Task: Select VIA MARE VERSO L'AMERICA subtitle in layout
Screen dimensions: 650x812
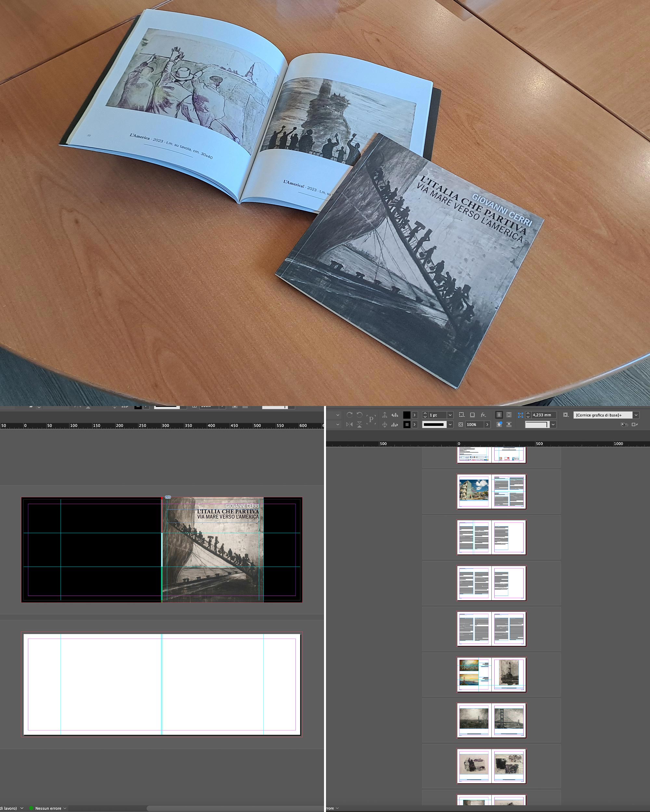Action: [228, 517]
